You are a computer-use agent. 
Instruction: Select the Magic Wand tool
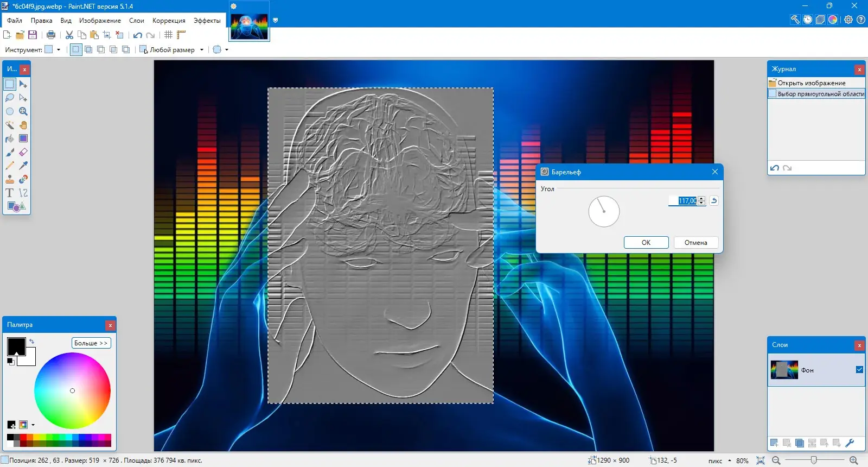pos(10,125)
